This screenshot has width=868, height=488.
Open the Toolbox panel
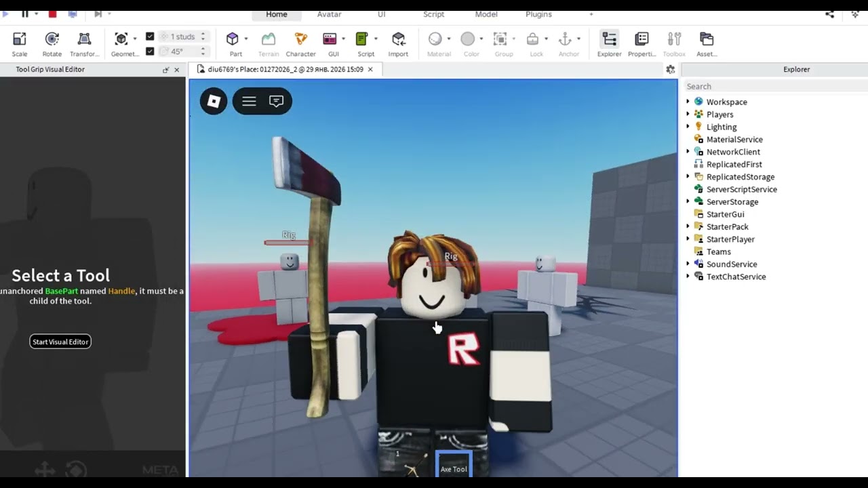tap(674, 44)
